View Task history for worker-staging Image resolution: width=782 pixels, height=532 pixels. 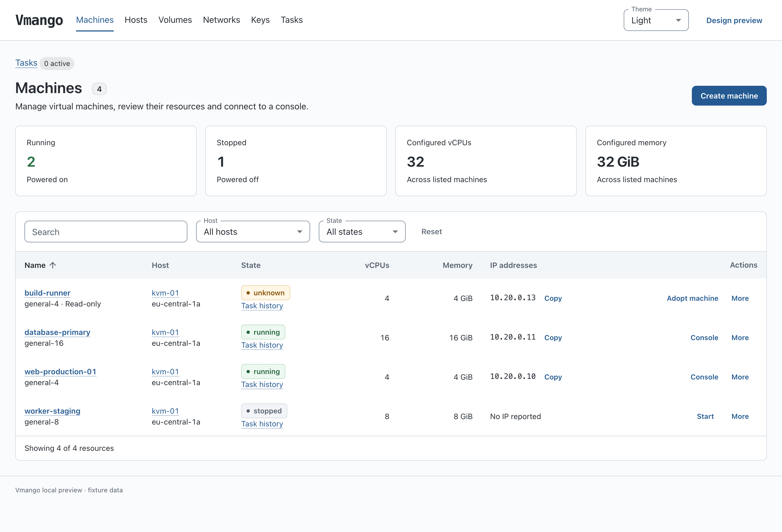click(x=262, y=424)
